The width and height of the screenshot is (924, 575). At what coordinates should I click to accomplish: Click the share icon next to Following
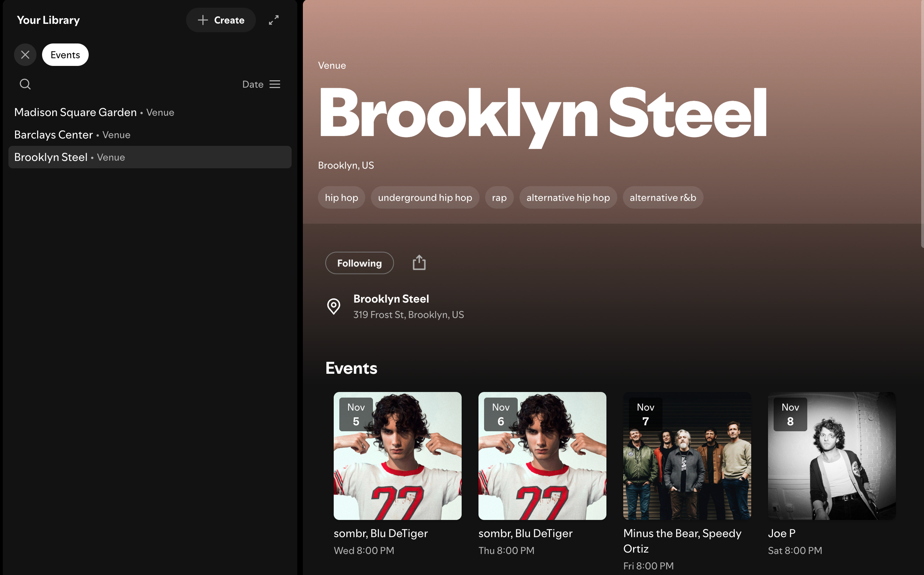point(419,263)
